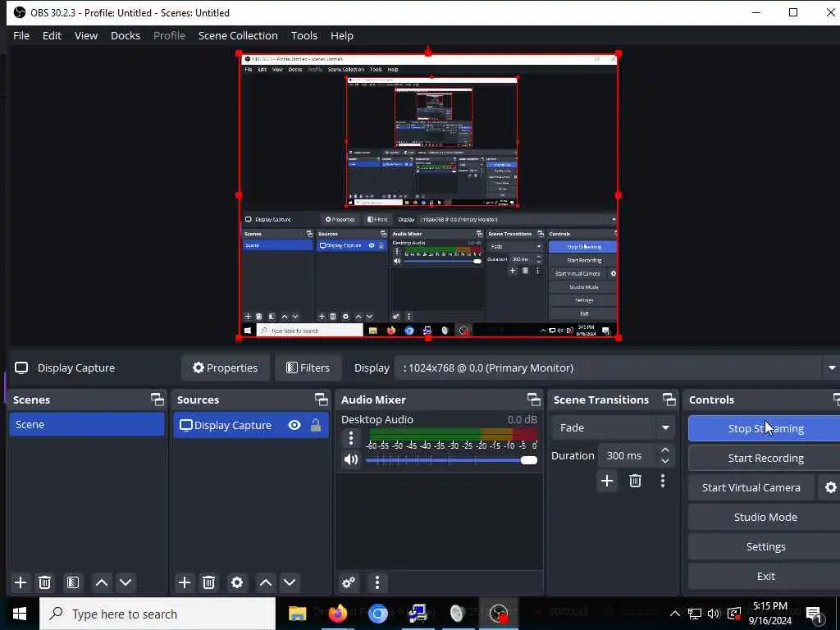Hide the Display Capture source with the eye

click(294, 426)
